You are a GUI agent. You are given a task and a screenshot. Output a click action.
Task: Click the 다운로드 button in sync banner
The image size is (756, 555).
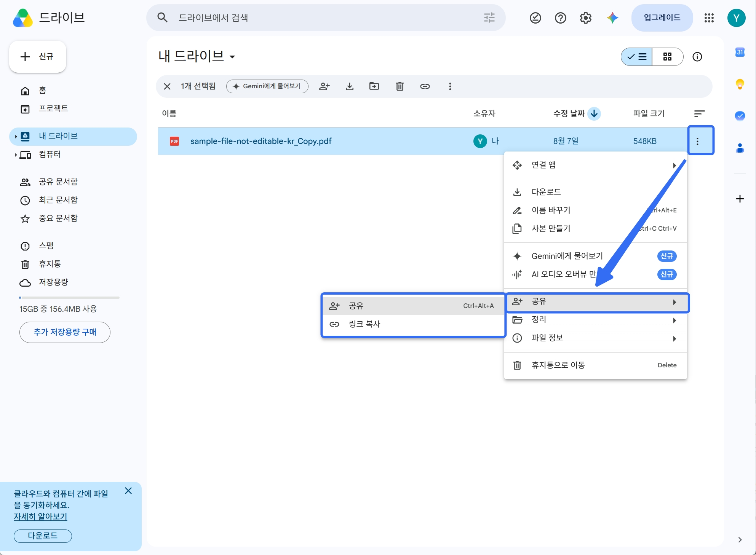click(43, 536)
